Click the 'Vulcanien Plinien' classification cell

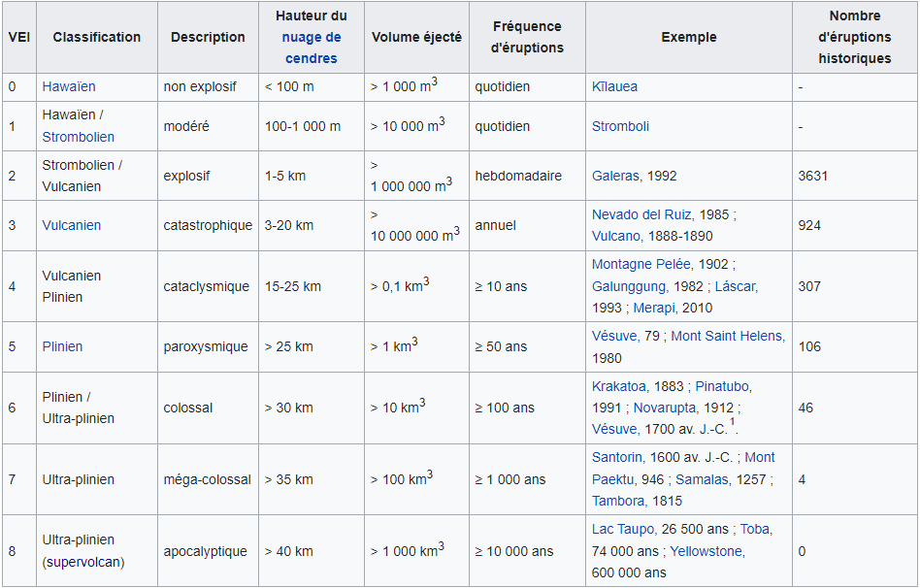(x=97, y=286)
